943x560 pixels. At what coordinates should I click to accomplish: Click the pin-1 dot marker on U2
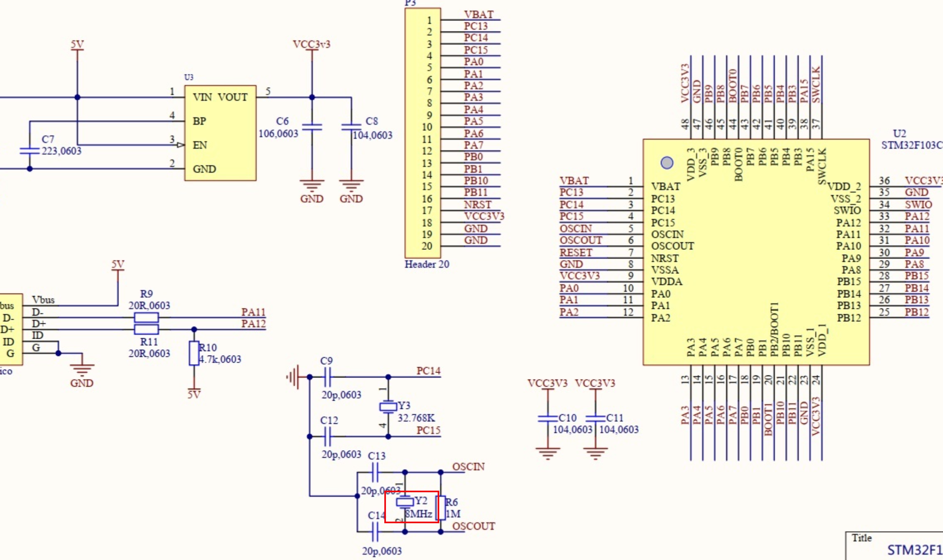coord(667,163)
